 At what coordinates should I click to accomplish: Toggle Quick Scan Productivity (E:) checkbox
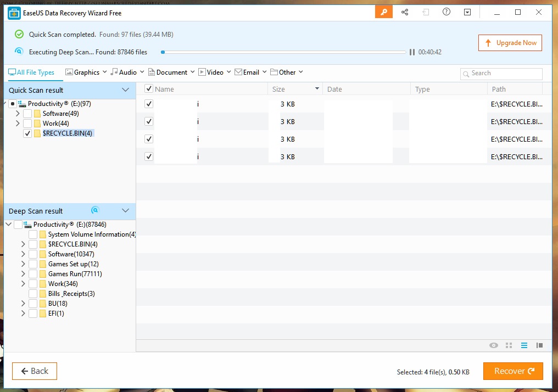coord(13,104)
